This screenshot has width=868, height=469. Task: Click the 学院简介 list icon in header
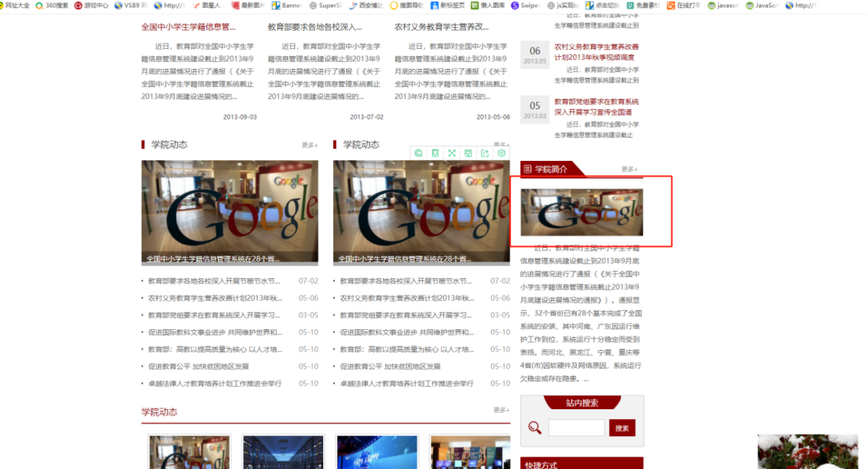tap(527, 169)
